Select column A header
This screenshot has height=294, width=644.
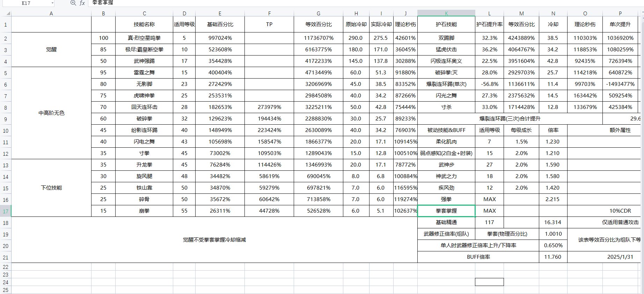pyautogui.click(x=51, y=14)
